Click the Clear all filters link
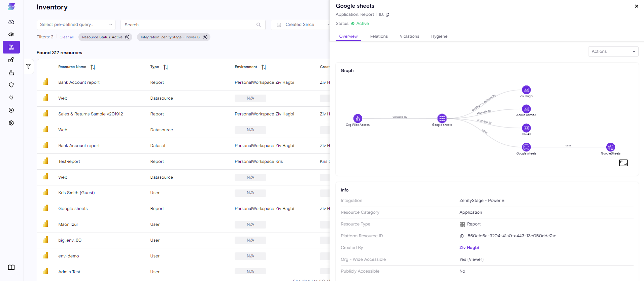 (x=66, y=37)
